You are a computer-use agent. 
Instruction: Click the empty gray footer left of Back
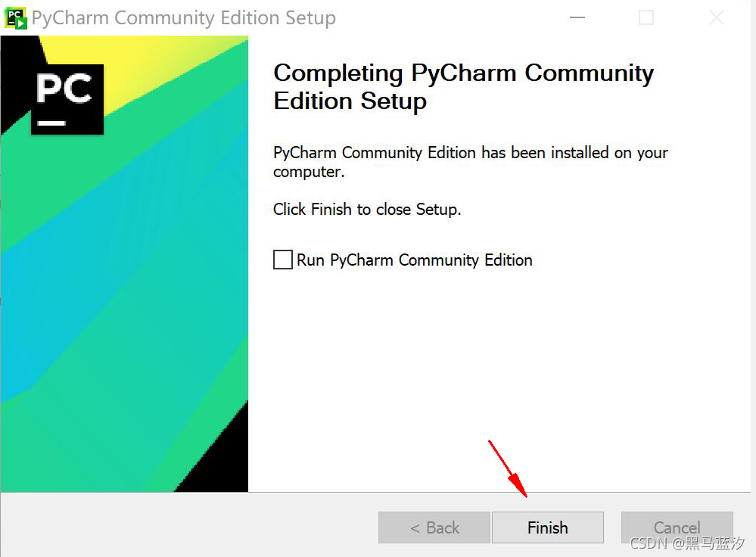pyautogui.click(x=188, y=526)
